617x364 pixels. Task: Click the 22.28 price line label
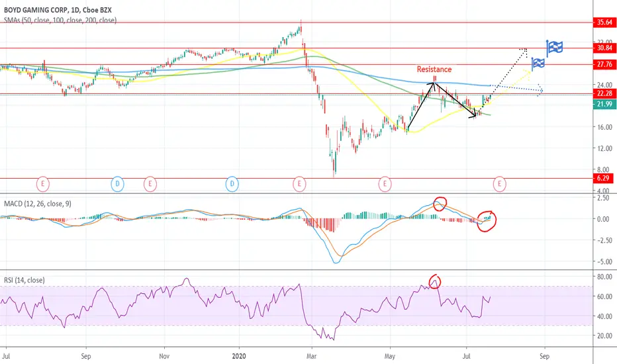click(x=604, y=93)
